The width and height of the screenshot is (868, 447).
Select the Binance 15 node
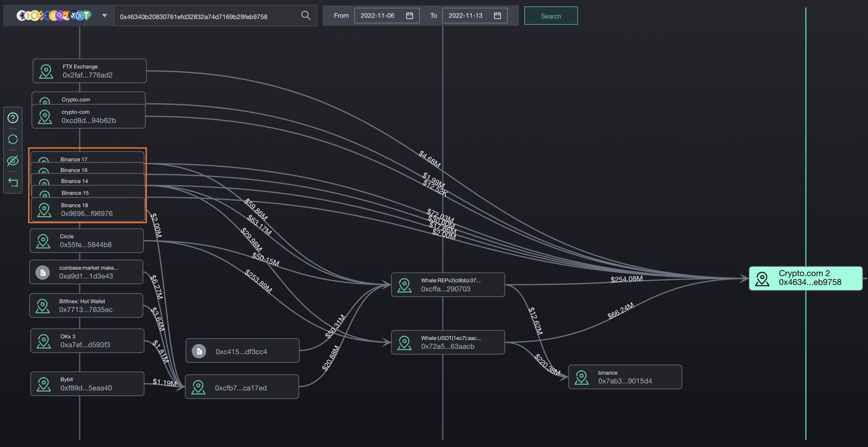pyautogui.click(x=88, y=191)
